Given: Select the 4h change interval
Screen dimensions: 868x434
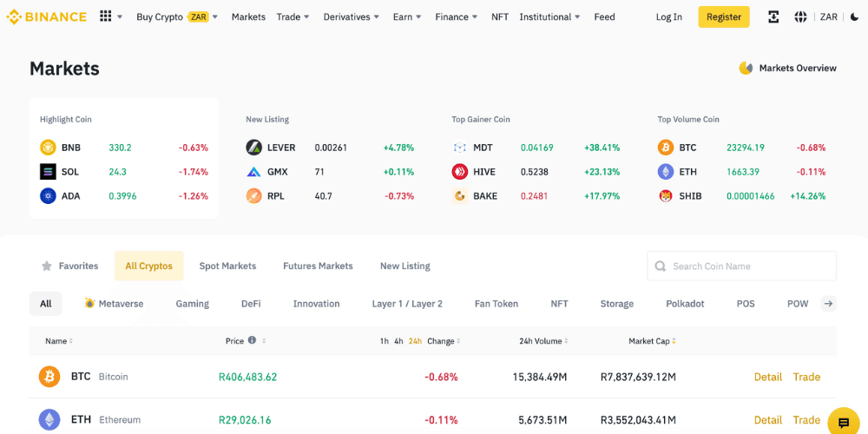Looking at the screenshot, I should coord(398,341).
